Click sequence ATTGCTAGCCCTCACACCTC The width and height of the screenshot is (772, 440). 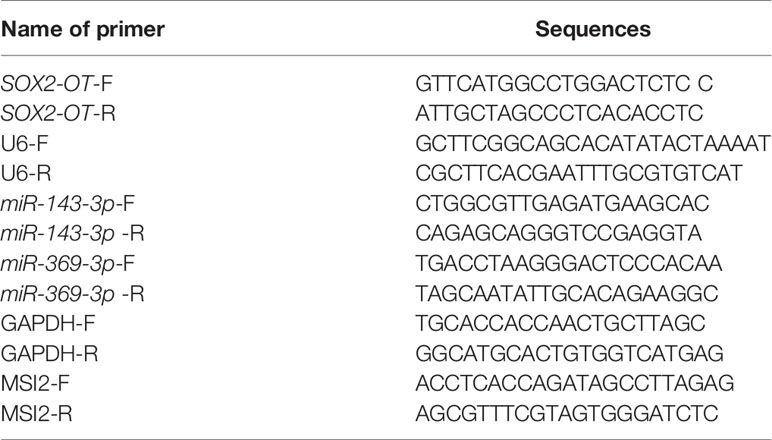tap(559, 114)
